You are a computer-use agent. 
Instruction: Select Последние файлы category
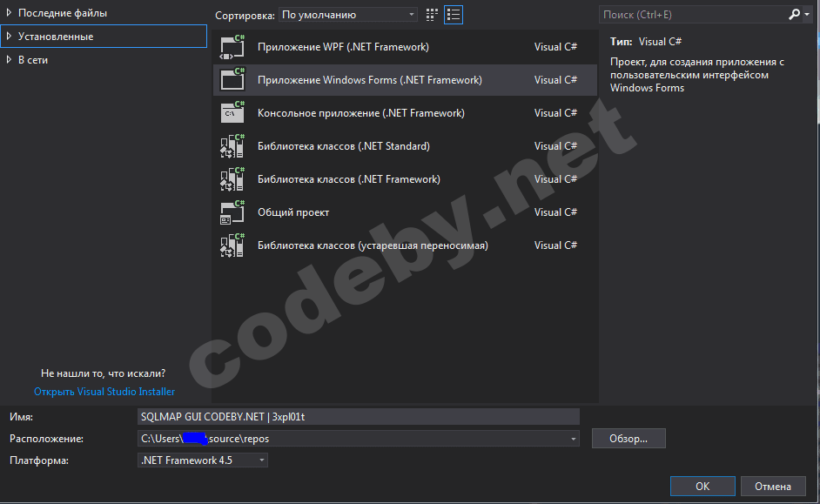click(x=63, y=12)
